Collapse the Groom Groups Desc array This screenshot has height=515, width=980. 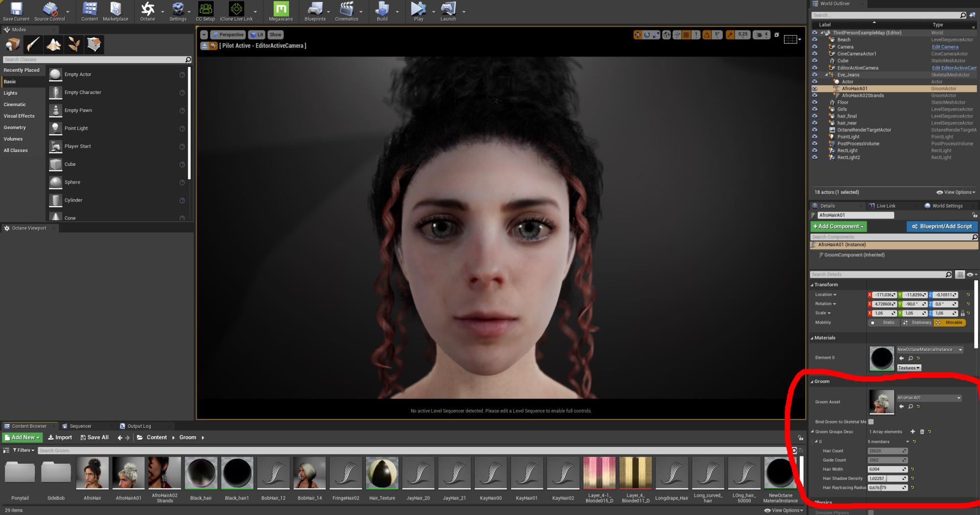(812, 432)
